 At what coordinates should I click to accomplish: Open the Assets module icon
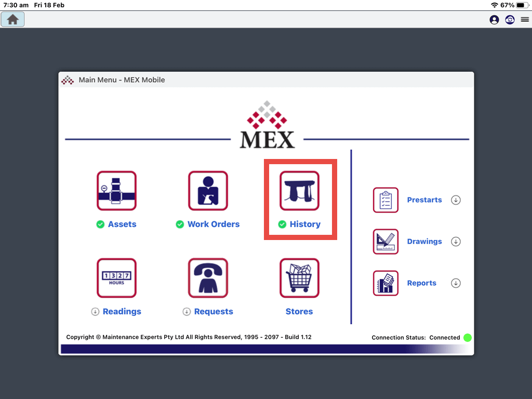(x=116, y=191)
